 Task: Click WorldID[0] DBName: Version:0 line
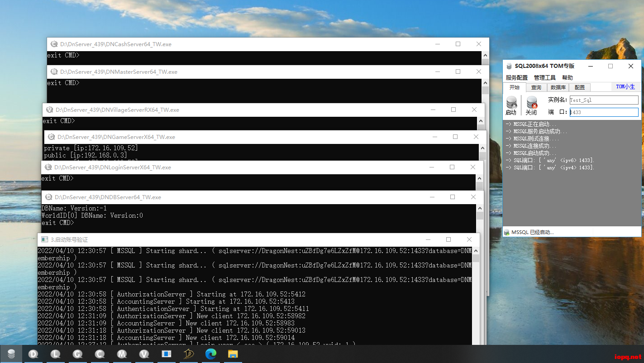coord(92,215)
